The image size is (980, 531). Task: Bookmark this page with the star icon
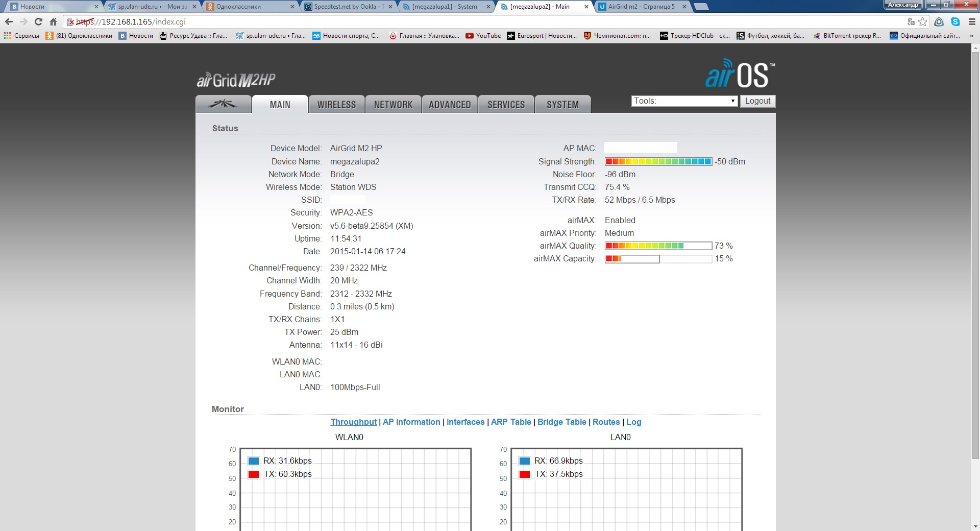[x=923, y=22]
